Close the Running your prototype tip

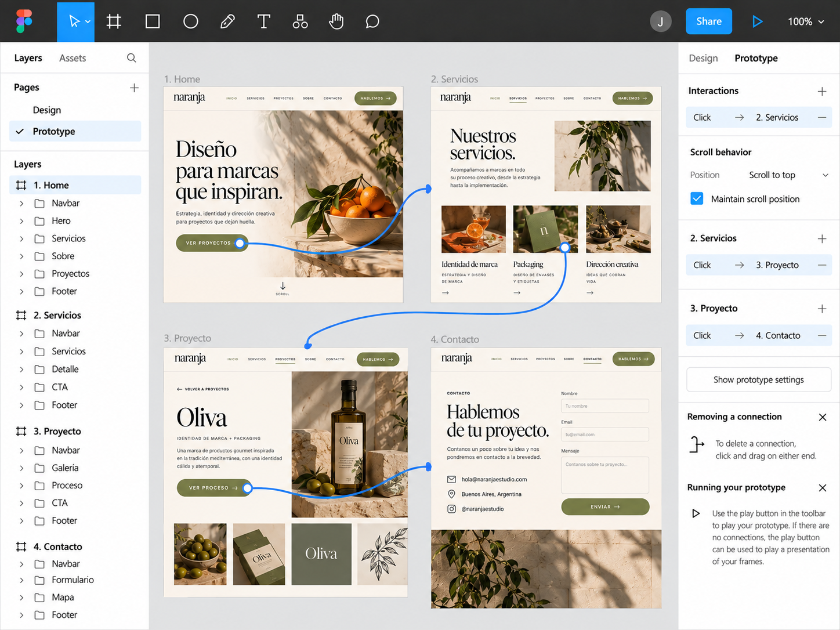point(823,488)
